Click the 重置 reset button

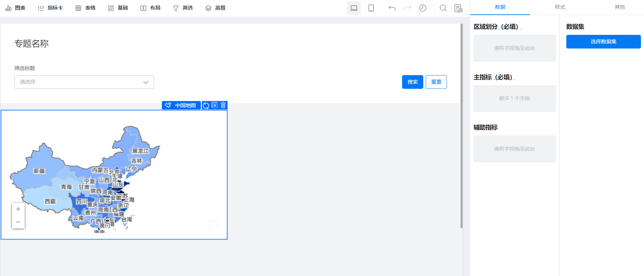(x=436, y=82)
